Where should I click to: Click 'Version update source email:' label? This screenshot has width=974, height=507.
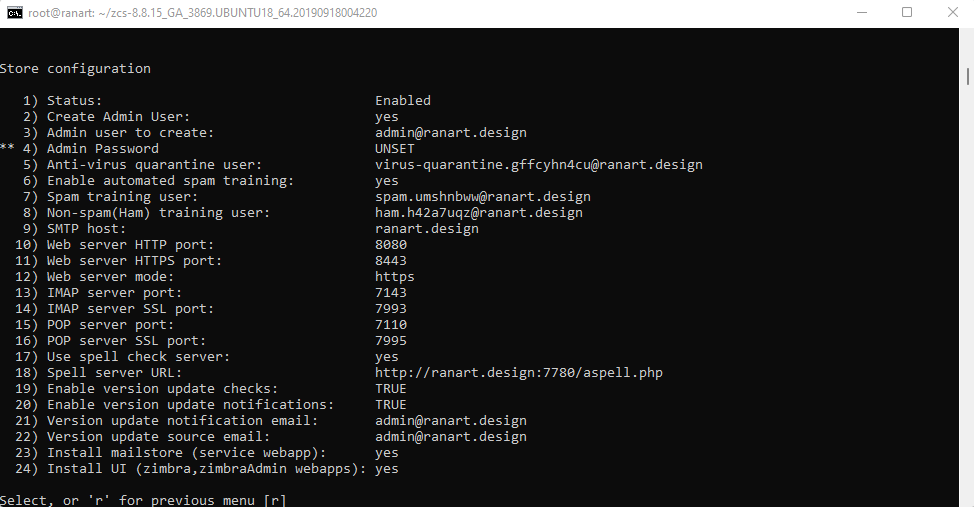tap(158, 437)
